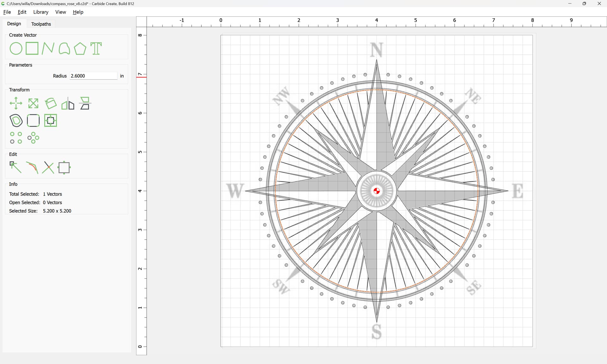
Task: Open the Help menu
Action: 78,12
